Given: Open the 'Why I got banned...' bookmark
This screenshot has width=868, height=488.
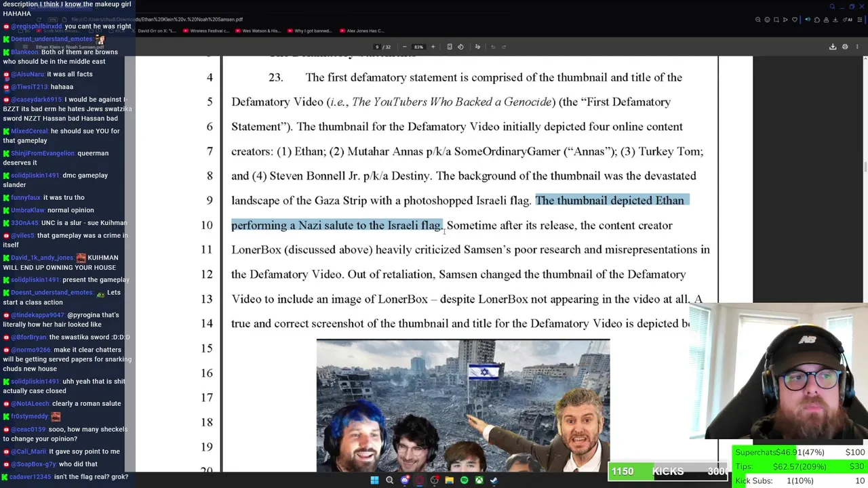Looking at the screenshot, I should click(309, 30).
